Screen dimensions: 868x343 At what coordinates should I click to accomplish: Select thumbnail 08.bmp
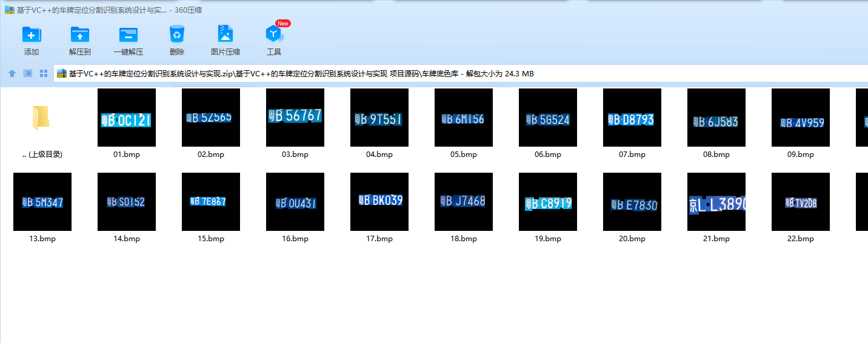click(x=716, y=118)
